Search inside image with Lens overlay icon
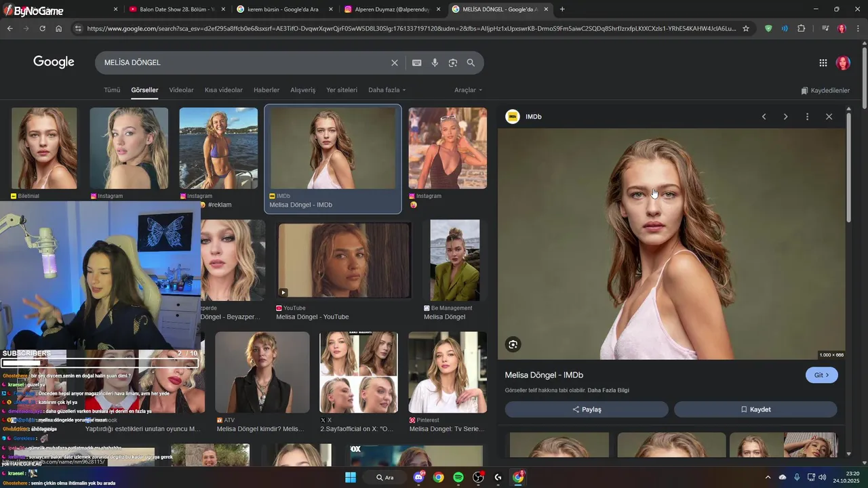The height and width of the screenshot is (488, 868). [x=513, y=344]
